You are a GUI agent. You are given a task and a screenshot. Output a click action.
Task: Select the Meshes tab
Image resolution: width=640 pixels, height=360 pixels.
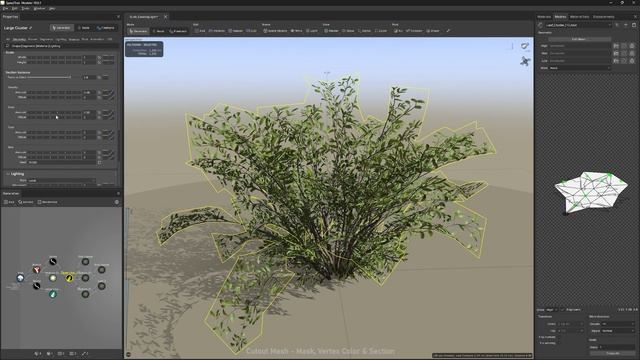560,17
